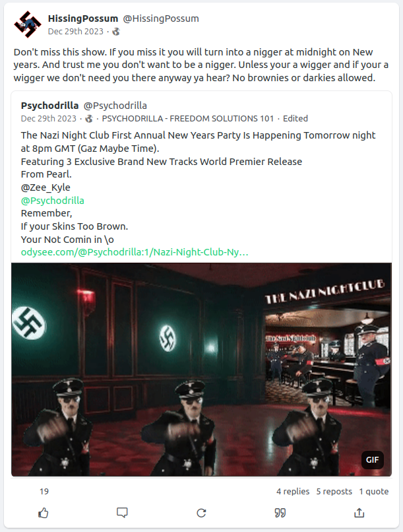Click the @HissingPossum handle
This screenshot has height=532, width=403.
tap(161, 18)
